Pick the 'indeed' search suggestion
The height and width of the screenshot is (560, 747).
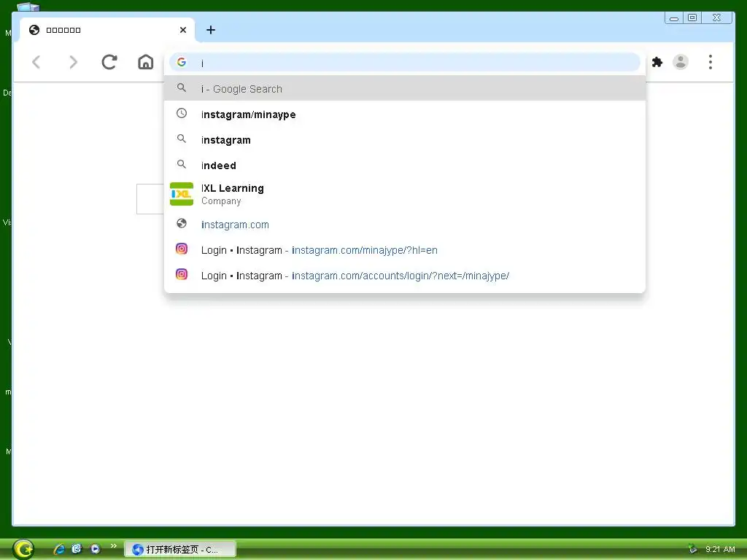[x=404, y=166]
